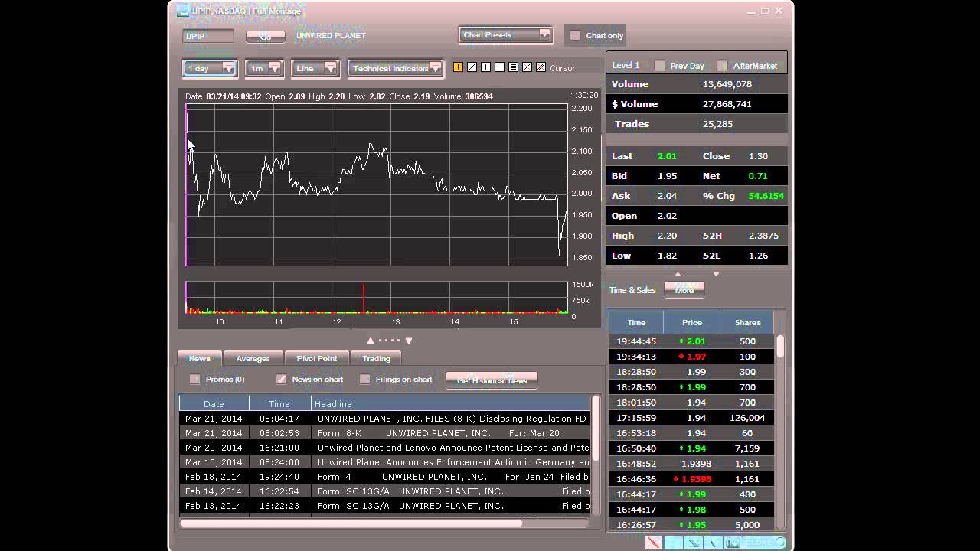This screenshot has height=551, width=980.
Task: Select the Level 1 tab
Action: point(626,65)
